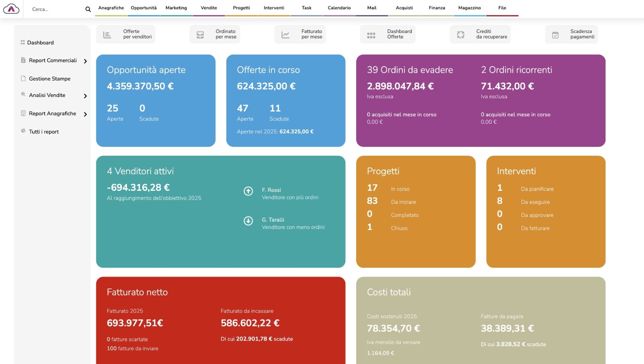Click the cloud logo icon
The width and height of the screenshot is (644, 364).
(11, 8)
